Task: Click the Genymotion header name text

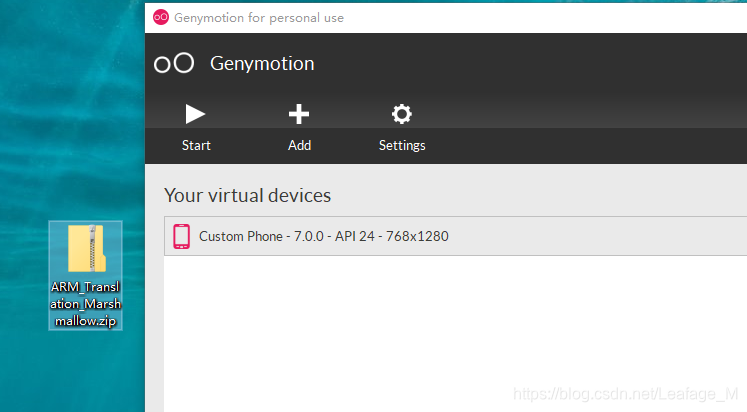Action: tap(262, 63)
